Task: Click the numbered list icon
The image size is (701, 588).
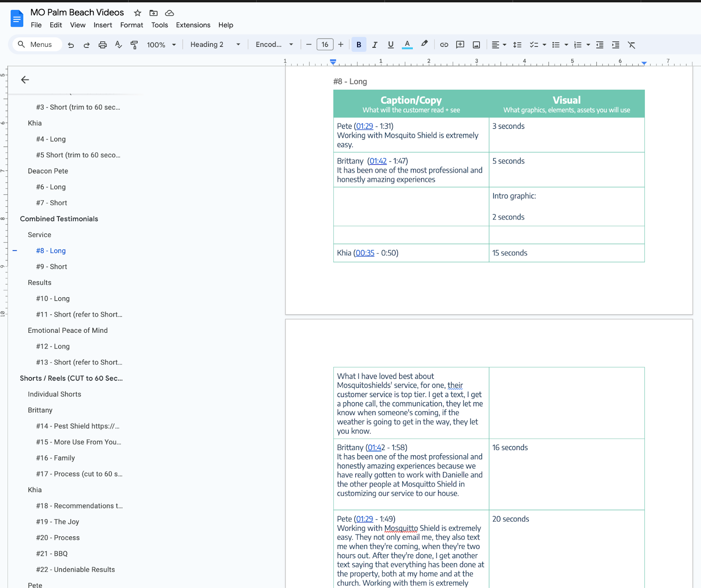Action: point(578,45)
